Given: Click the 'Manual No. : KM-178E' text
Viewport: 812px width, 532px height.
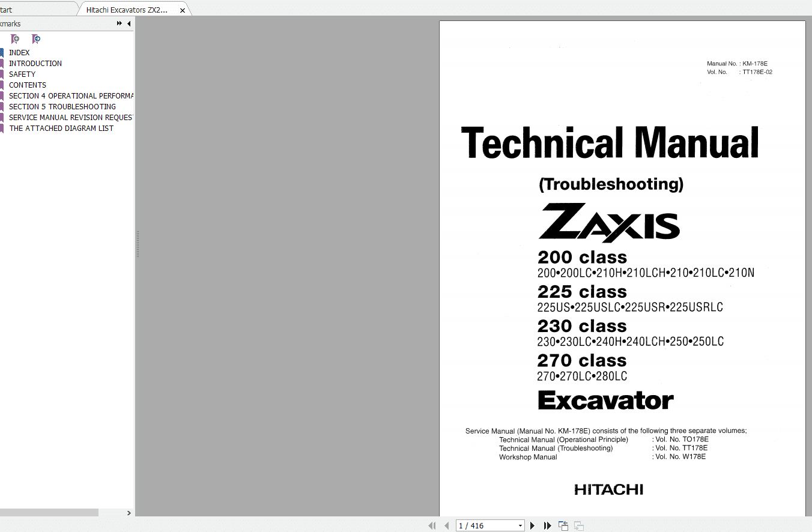Looking at the screenshot, I should [x=737, y=64].
